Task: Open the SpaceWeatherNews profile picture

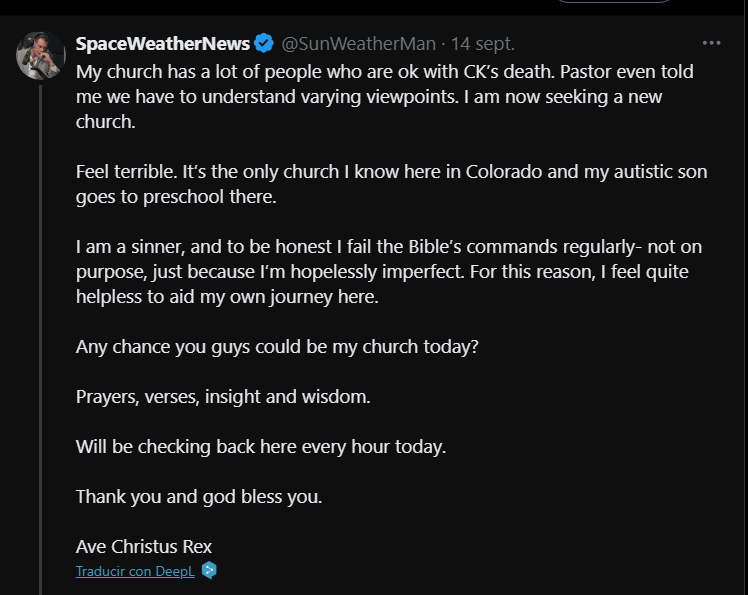Action: click(41, 55)
